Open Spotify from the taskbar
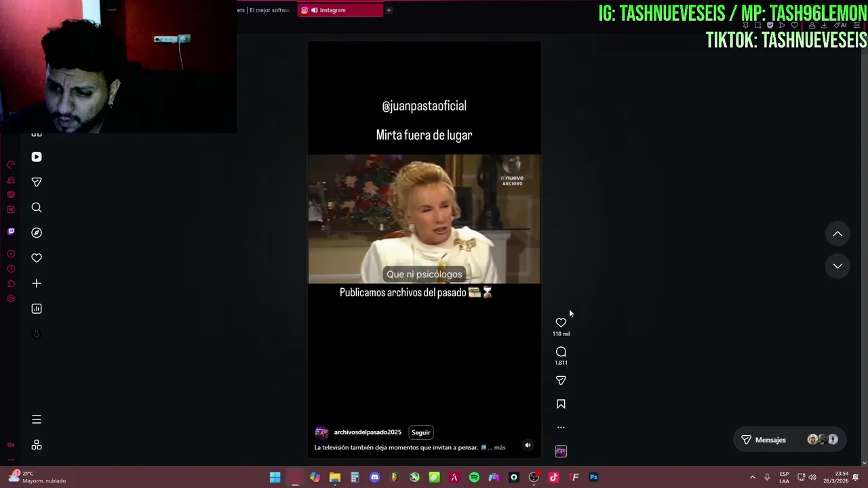The width and height of the screenshot is (868, 488). 474,477
